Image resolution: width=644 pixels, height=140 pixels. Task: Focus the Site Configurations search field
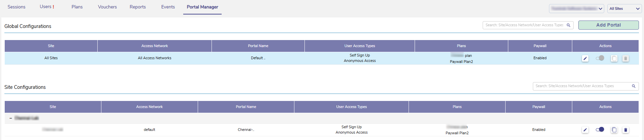click(x=581, y=86)
